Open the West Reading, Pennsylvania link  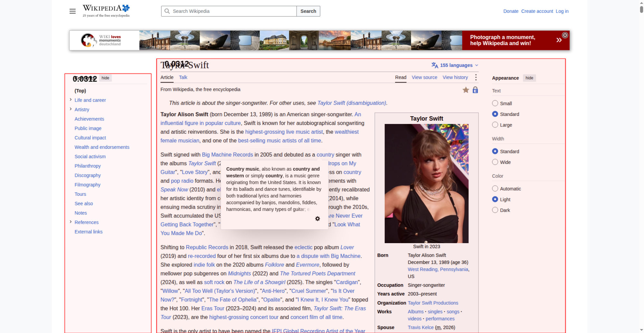[438, 269]
